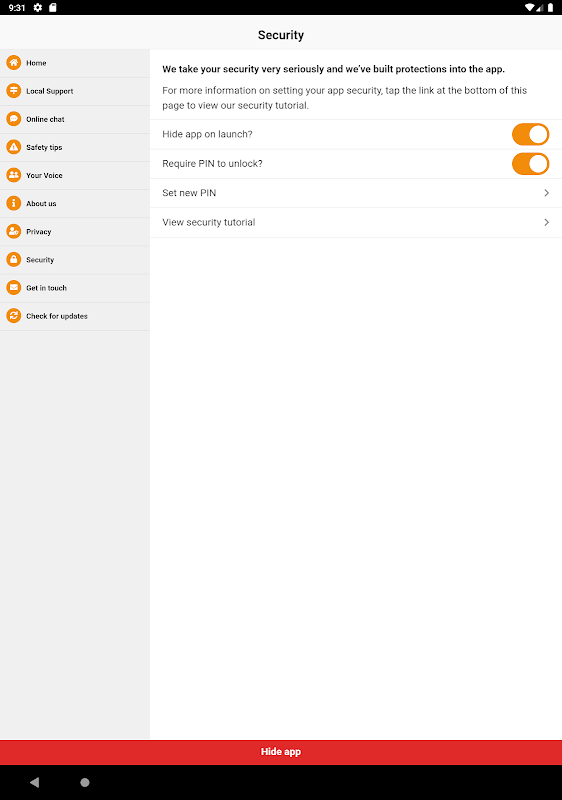Tap the Check for updates refresh icon

tap(14, 315)
